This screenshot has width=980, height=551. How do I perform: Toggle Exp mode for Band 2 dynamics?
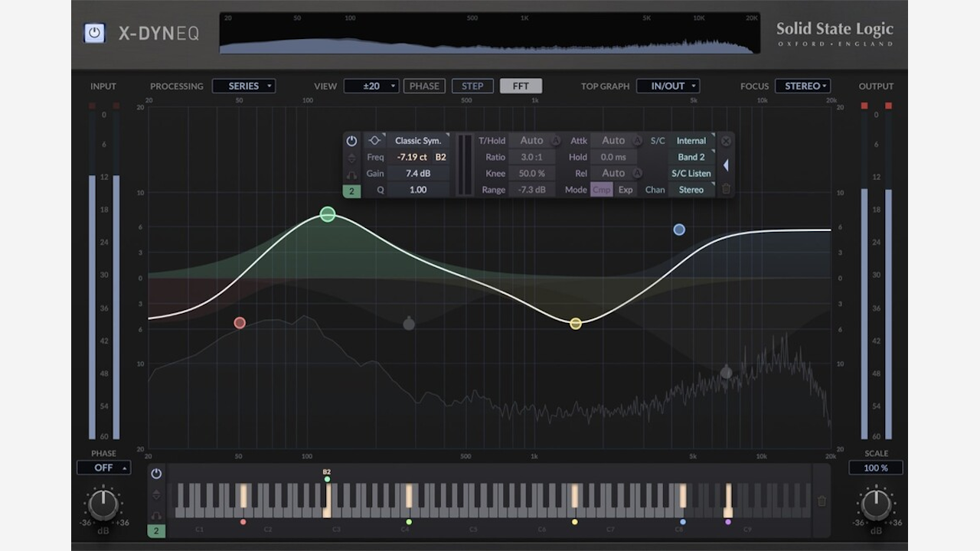625,189
